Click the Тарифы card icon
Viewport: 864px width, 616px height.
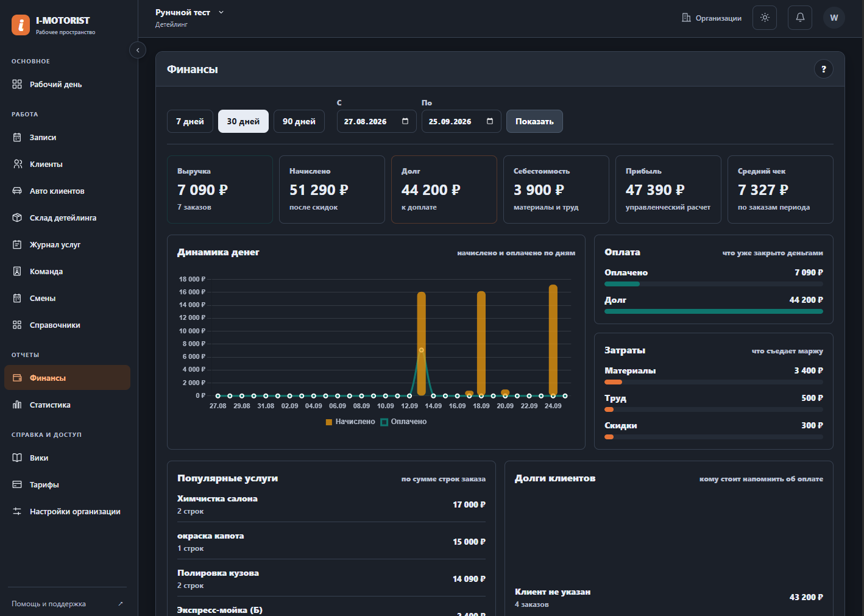[17, 484]
